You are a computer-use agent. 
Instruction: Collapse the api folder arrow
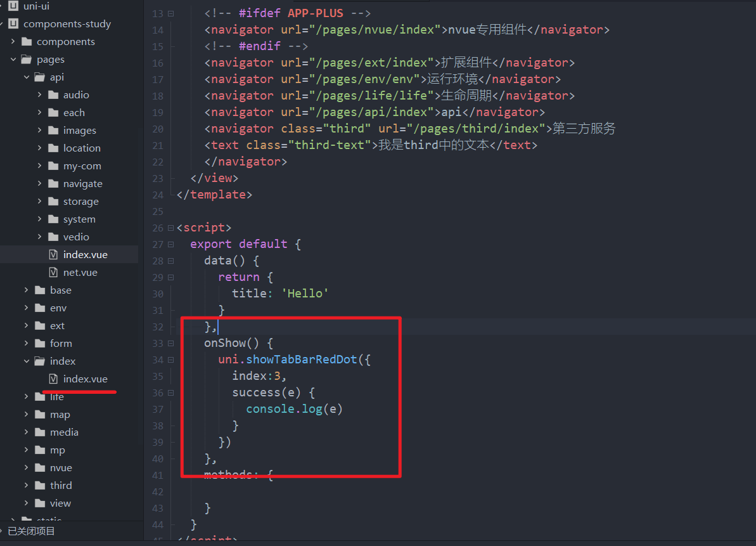pyautogui.click(x=27, y=77)
